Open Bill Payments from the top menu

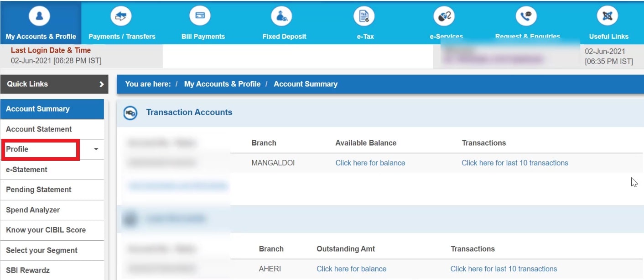click(x=199, y=15)
